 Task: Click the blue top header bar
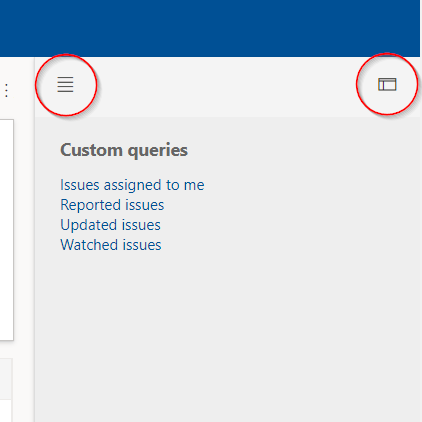[210, 28]
